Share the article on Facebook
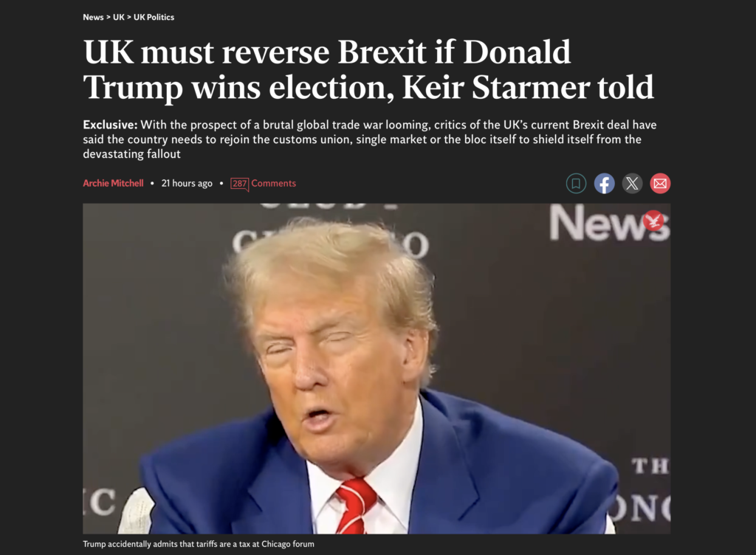The width and height of the screenshot is (756, 555). tap(604, 184)
